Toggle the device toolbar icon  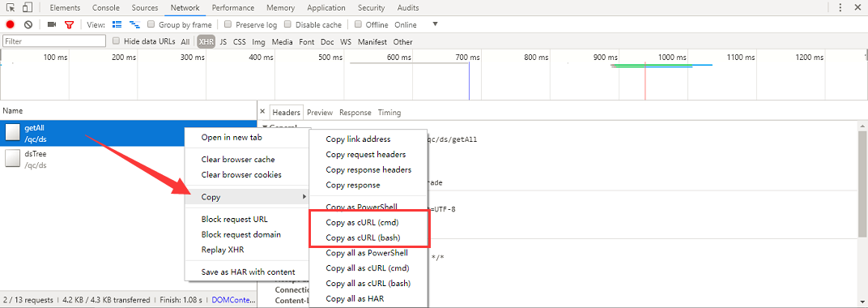coord(28,8)
